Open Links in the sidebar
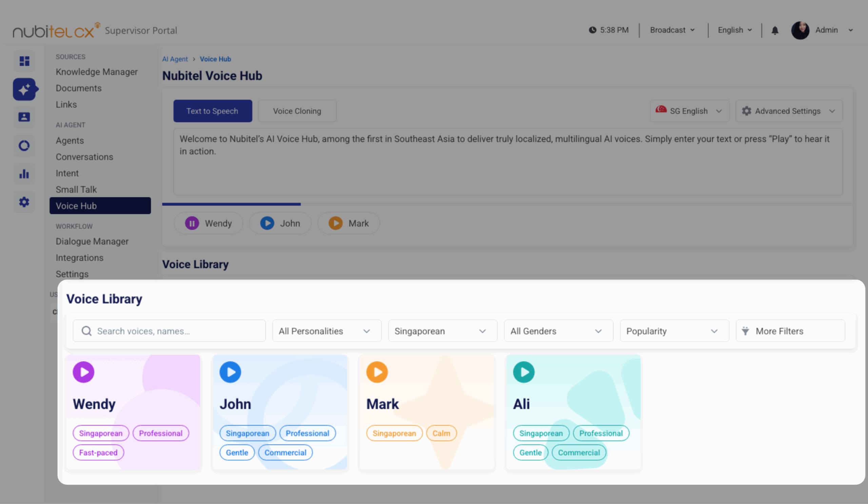This screenshot has height=504, width=868. [66, 104]
